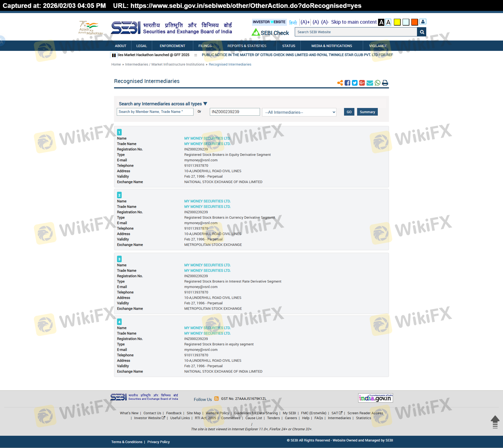Open Terms & Conditions footer link
This screenshot has height=448, width=503.
(x=127, y=442)
